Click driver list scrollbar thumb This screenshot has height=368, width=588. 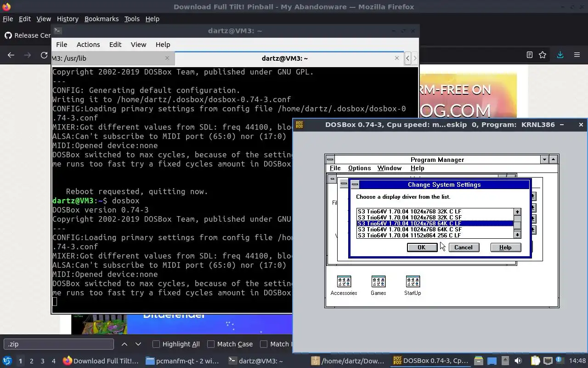pyautogui.click(x=517, y=225)
